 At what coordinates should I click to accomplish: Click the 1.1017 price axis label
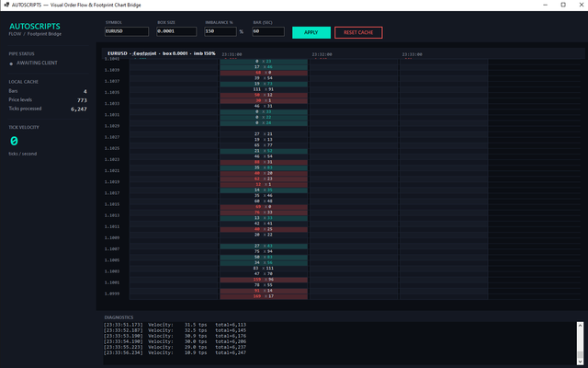pos(112,193)
